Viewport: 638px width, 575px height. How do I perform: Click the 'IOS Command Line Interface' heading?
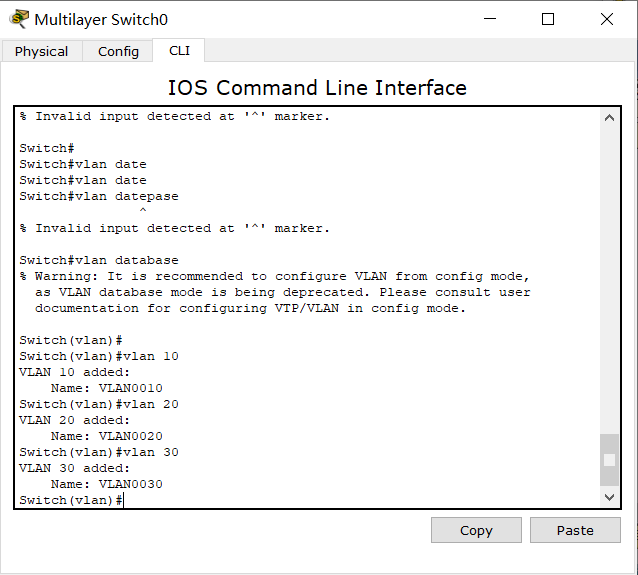(x=317, y=87)
